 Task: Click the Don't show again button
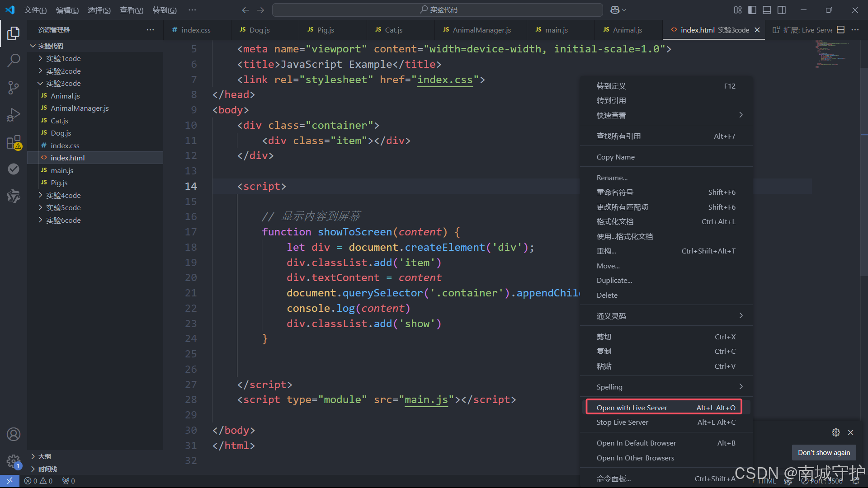[x=824, y=452]
